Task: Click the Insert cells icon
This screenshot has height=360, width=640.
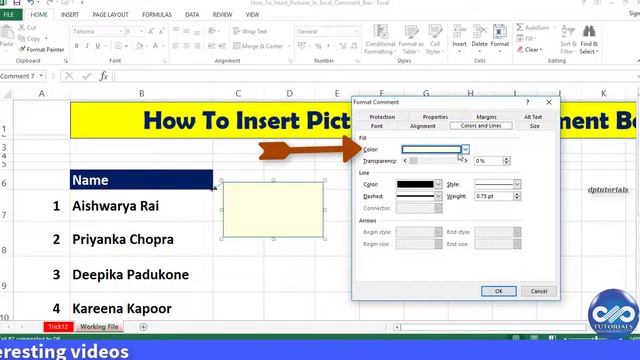Action: [459, 32]
